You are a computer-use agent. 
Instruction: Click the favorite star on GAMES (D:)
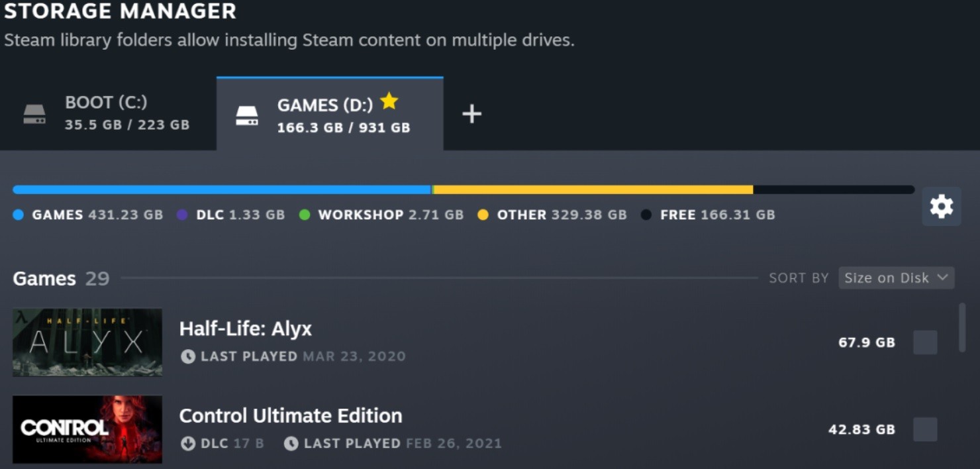[x=389, y=101]
